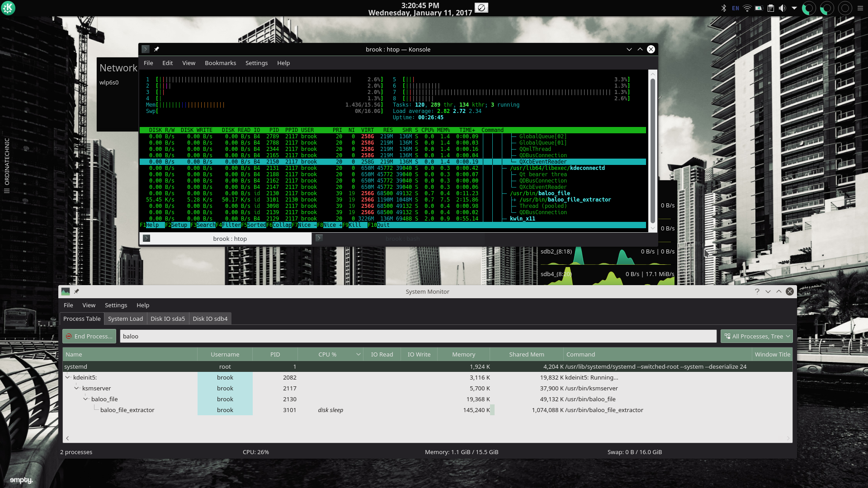Click the process table horizontal scrollbar

[x=428, y=438]
